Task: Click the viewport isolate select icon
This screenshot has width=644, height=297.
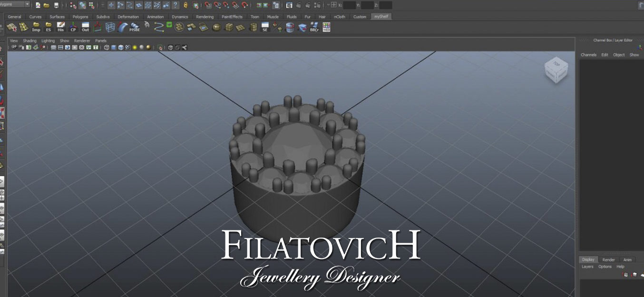Action: coord(161,47)
